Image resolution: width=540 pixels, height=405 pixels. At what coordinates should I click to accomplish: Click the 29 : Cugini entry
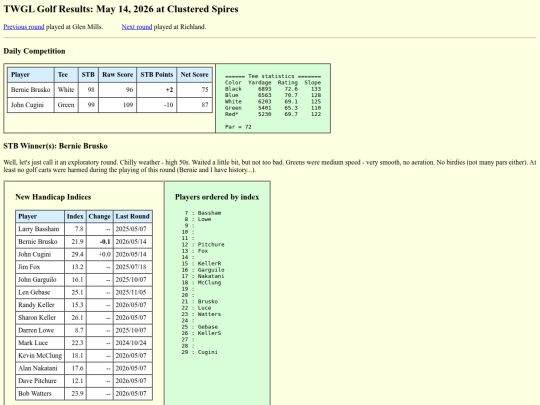200,352
